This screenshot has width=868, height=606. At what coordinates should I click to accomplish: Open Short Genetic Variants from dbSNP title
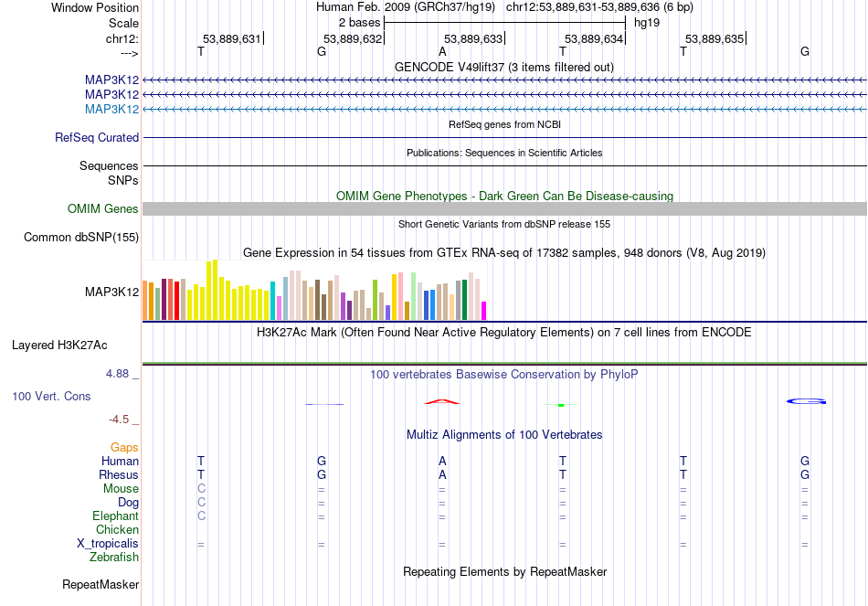(x=504, y=224)
